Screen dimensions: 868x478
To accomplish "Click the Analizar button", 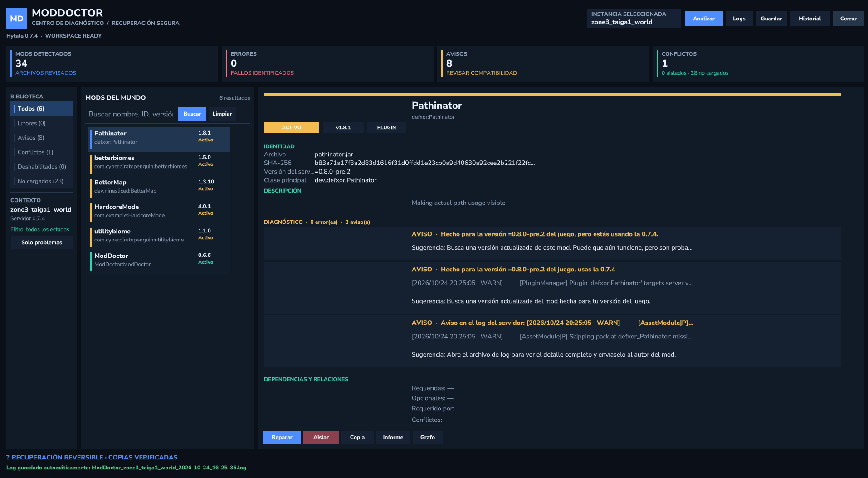I will click(x=703, y=19).
